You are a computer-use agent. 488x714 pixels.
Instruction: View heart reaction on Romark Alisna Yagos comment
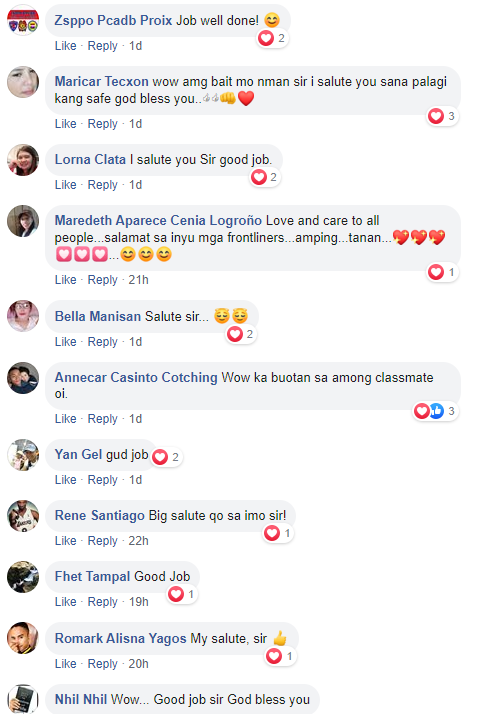point(280,656)
